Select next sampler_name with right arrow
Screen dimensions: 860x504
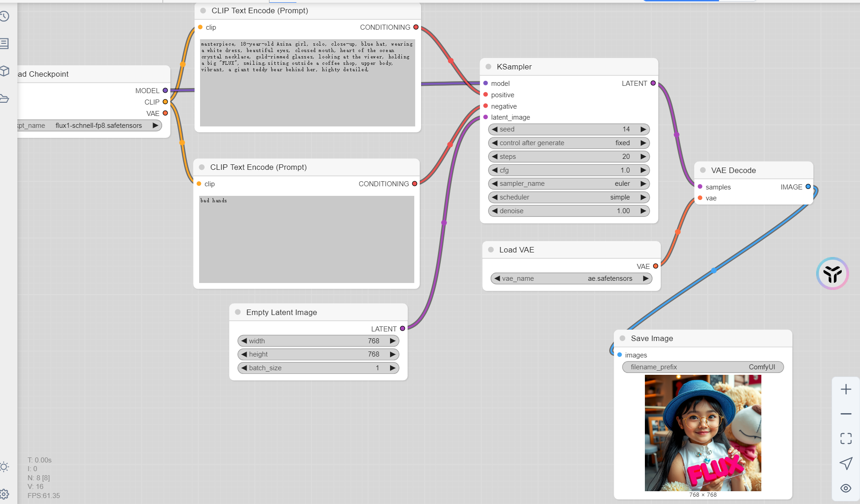click(x=643, y=184)
